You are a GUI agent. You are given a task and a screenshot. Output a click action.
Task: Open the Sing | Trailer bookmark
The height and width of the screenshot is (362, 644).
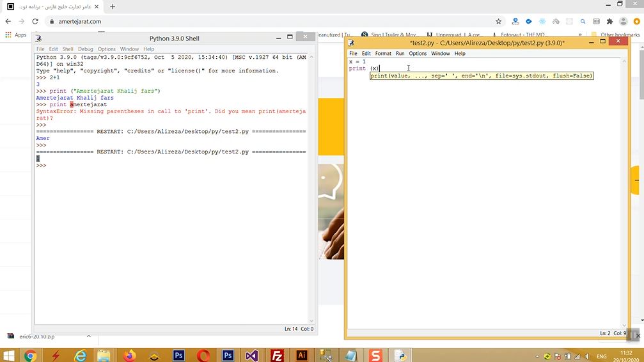pyautogui.click(x=389, y=35)
